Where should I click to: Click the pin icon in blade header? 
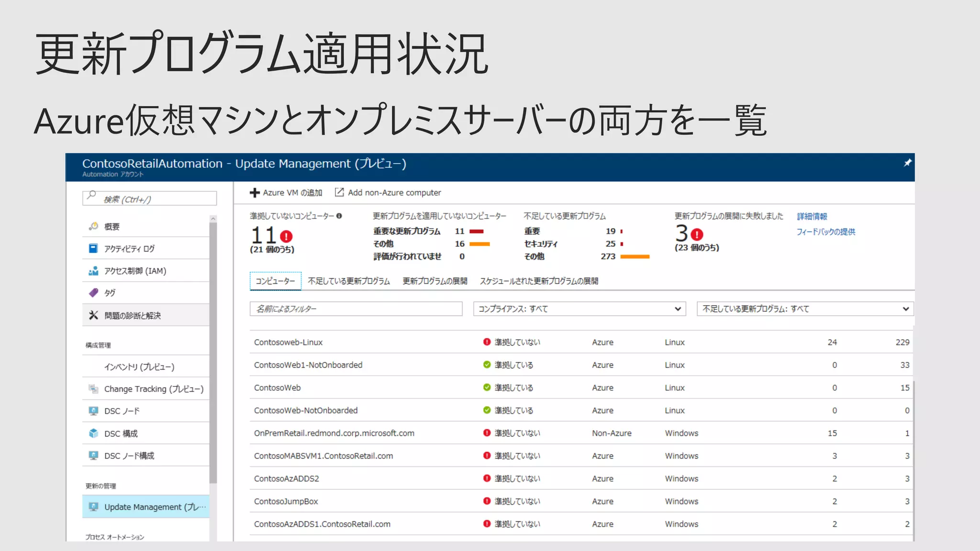point(907,163)
